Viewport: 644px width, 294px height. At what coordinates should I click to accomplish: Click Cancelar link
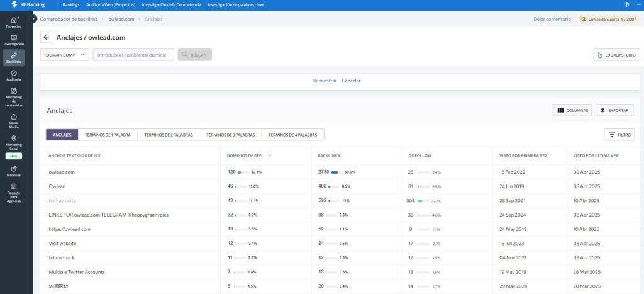[351, 81]
